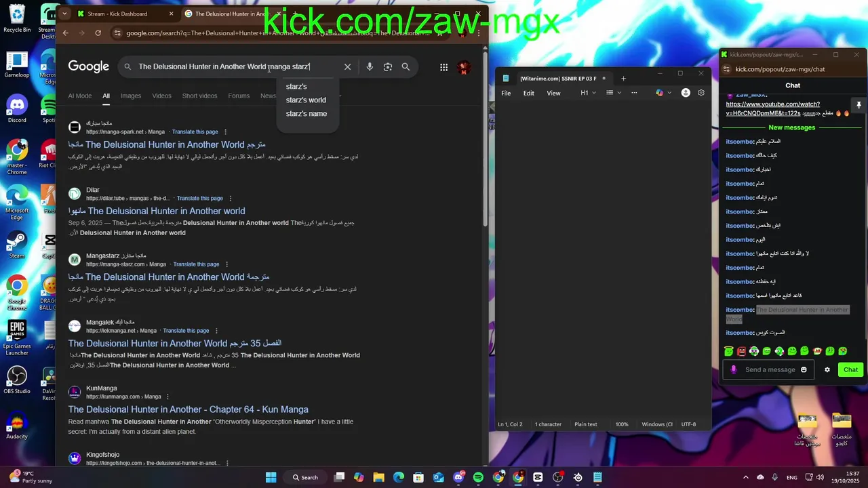The height and width of the screenshot is (488, 868).
Task: Open more options for Dilar result
Action: coord(231,198)
